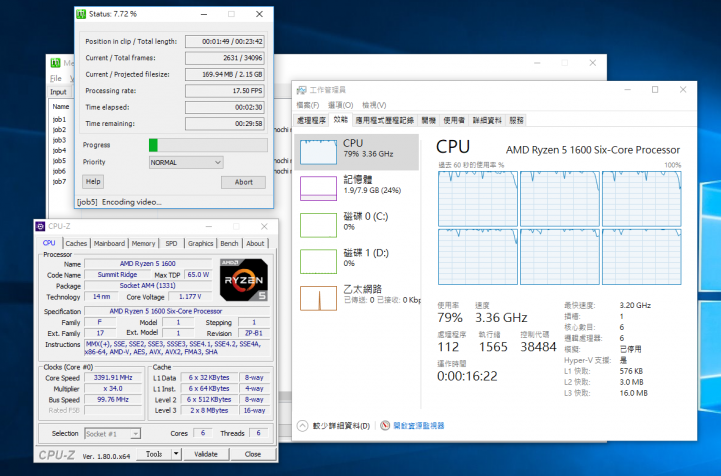Switch to the Bench tab in CPU-Z
The height and width of the screenshot is (476, 721).
tap(229, 243)
